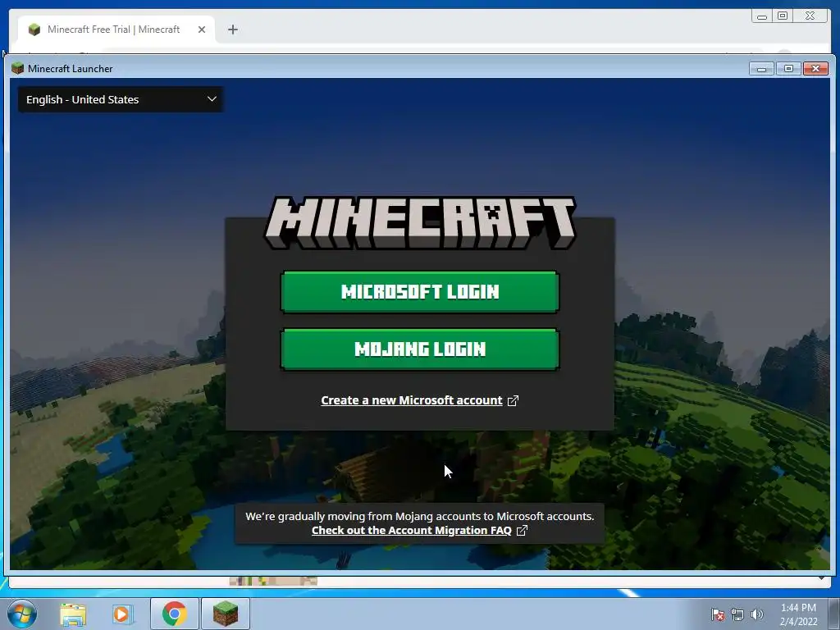Expand the English - United States language dropdown
Image resolution: width=840 pixels, height=630 pixels.
click(121, 99)
